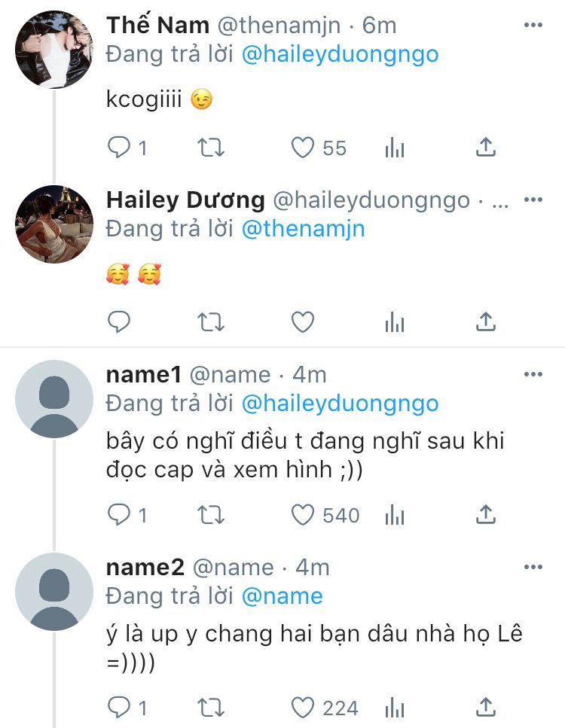565x728 pixels.
Task: Retweet name2's tweet about họ Lê
Action: pyautogui.click(x=211, y=707)
